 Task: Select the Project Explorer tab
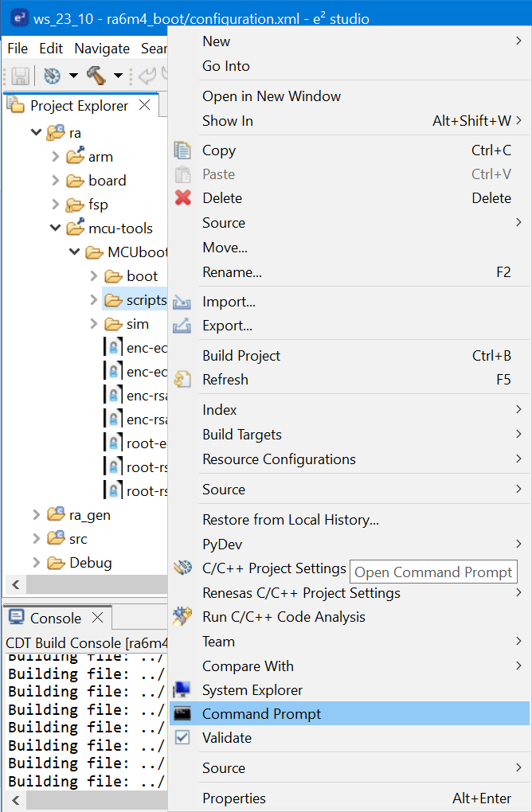click(81, 105)
